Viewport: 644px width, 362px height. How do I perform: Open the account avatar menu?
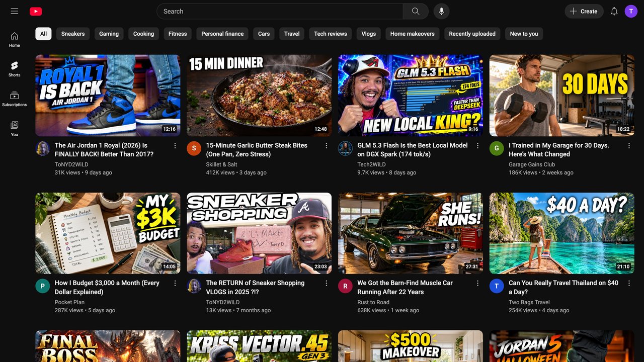pyautogui.click(x=631, y=11)
